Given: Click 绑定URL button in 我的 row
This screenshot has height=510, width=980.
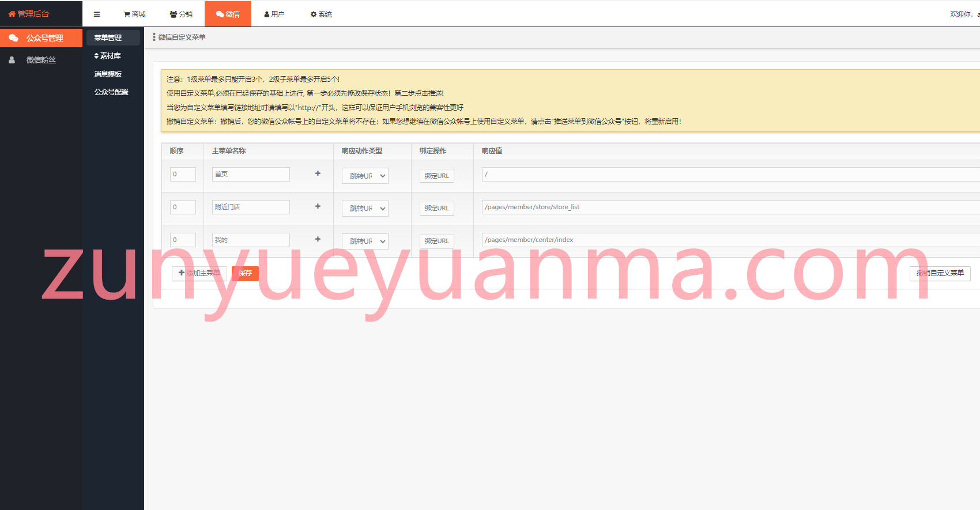Looking at the screenshot, I should pyautogui.click(x=436, y=241).
